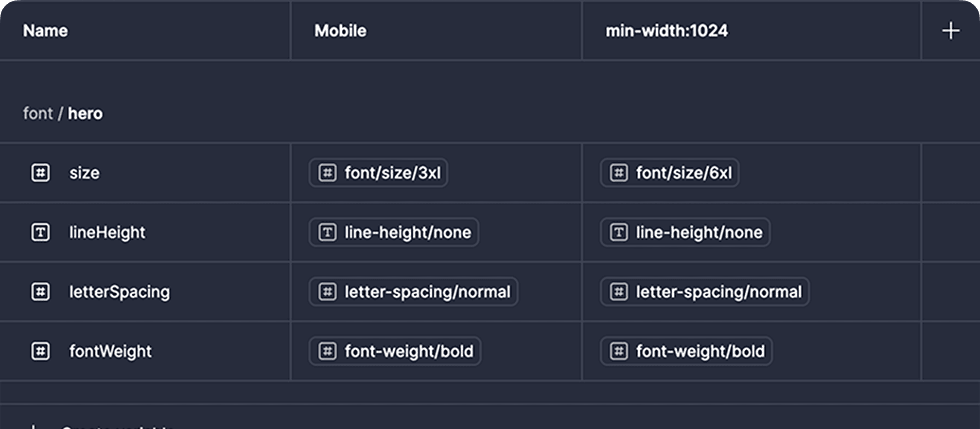Click the min-width:1024 column header
980x429 pixels.
[666, 31]
